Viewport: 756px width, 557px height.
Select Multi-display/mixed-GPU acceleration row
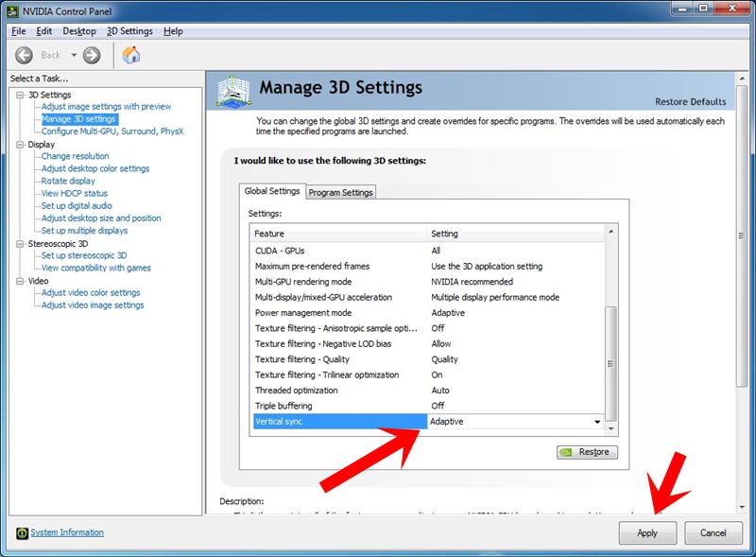428,297
